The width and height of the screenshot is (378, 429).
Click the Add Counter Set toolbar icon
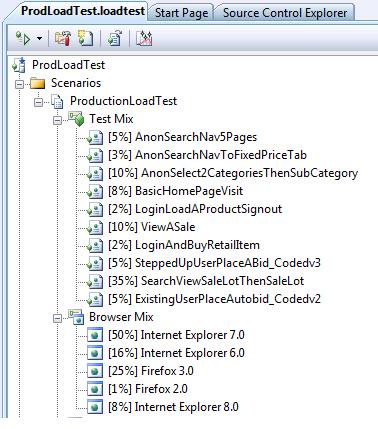(x=86, y=39)
